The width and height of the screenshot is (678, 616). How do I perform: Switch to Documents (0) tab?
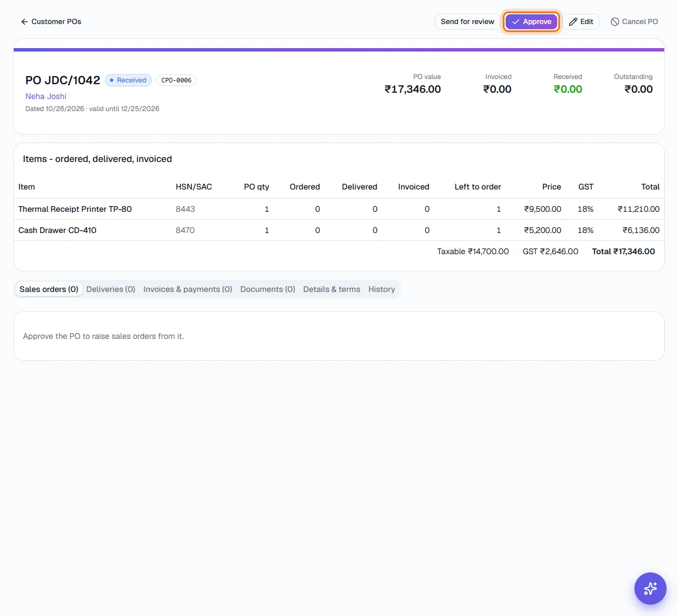coord(267,289)
